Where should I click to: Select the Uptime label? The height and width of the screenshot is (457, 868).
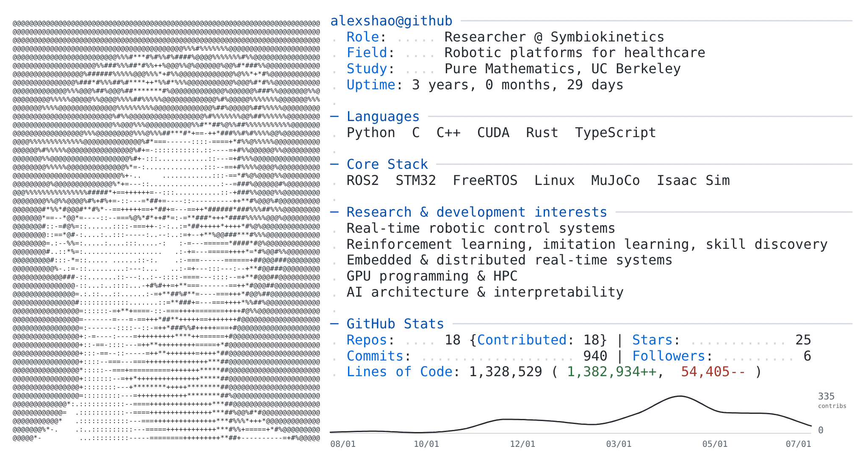[x=371, y=85]
